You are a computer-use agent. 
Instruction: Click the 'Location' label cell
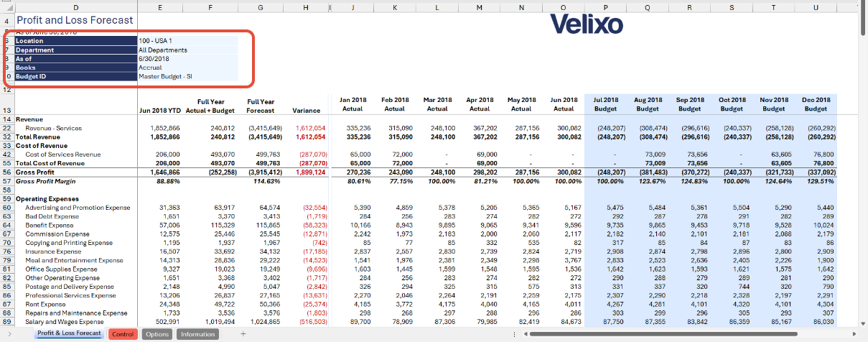click(75, 41)
